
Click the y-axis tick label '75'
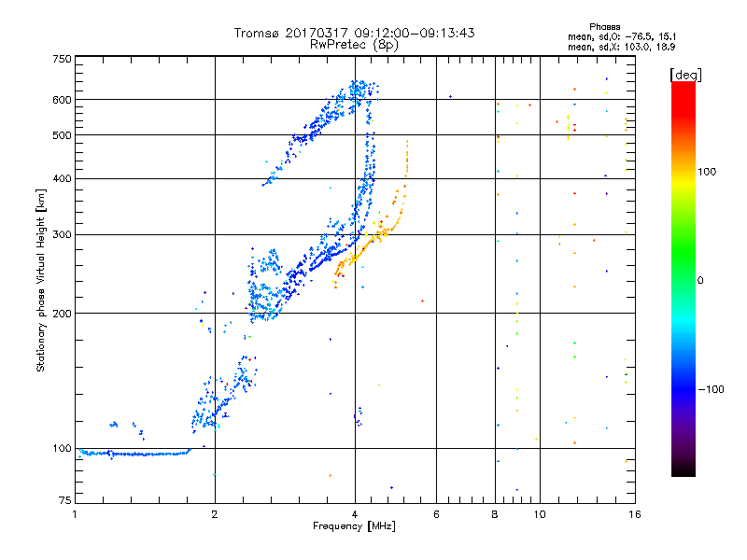(x=65, y=500)
